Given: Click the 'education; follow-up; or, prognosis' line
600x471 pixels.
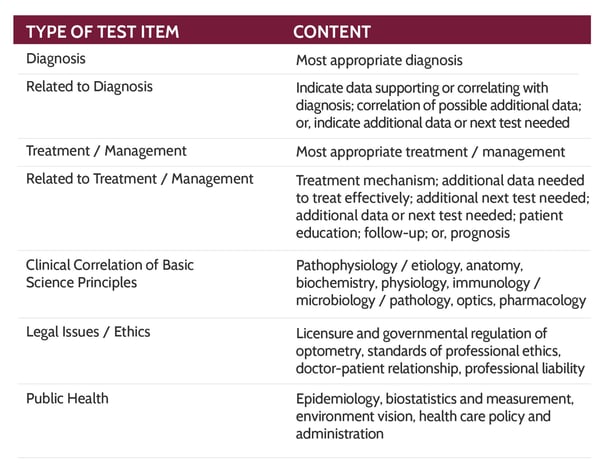Looking at the screenshot, I should coord(403,233).
